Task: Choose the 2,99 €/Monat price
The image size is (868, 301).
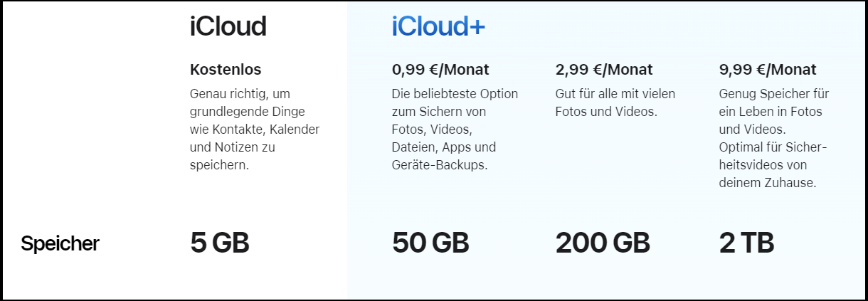Action: [603, 70]
